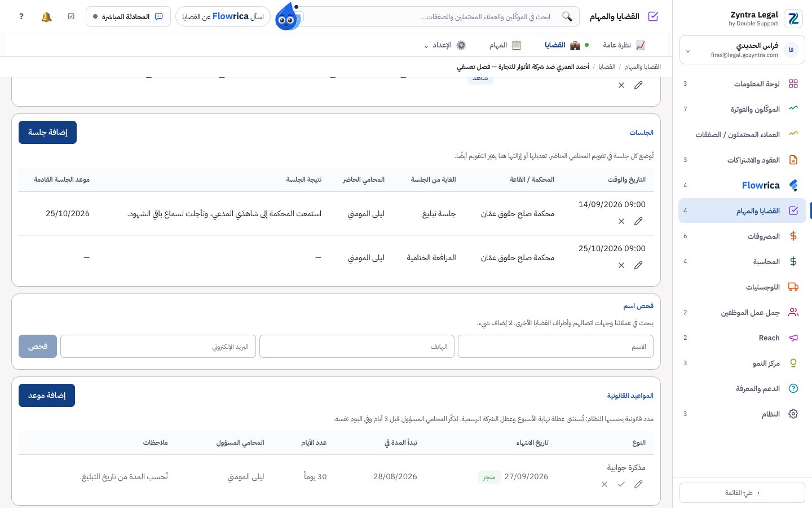Edit the 25/10/2026 09:00 hearing row
The height and width of the screenshot is (508, 812).
tap(638, 265)
